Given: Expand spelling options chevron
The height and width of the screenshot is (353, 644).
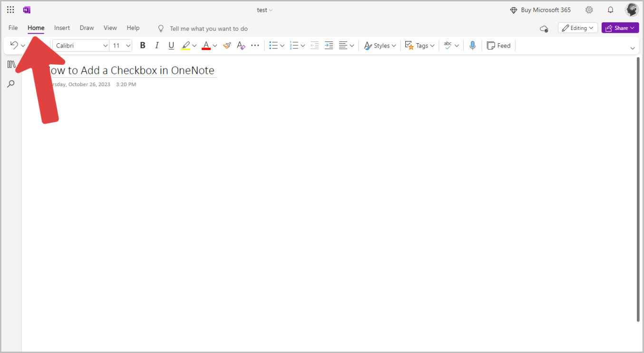Looking at the screenshot, I should click(457, 46).
